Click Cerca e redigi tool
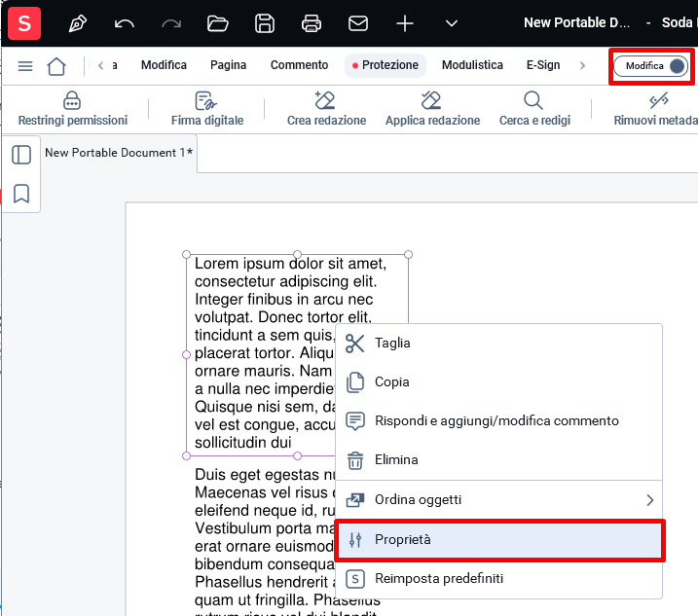The height and width of the screenshot is (616, 698). [x=534, y=109]
